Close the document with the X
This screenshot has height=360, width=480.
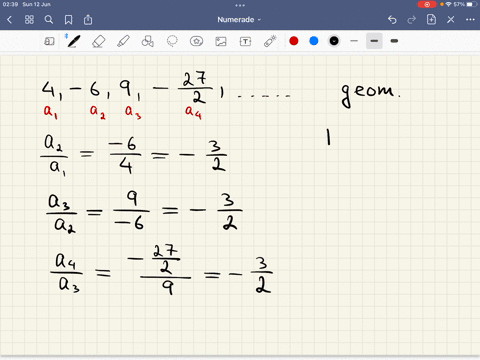pos(451,20)
